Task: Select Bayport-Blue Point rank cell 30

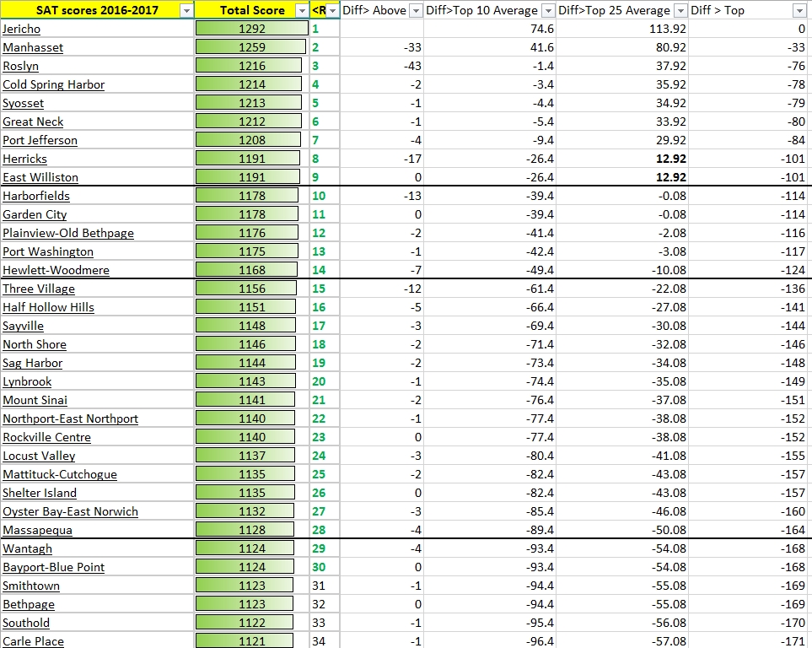Action: (x=325, y=567)
